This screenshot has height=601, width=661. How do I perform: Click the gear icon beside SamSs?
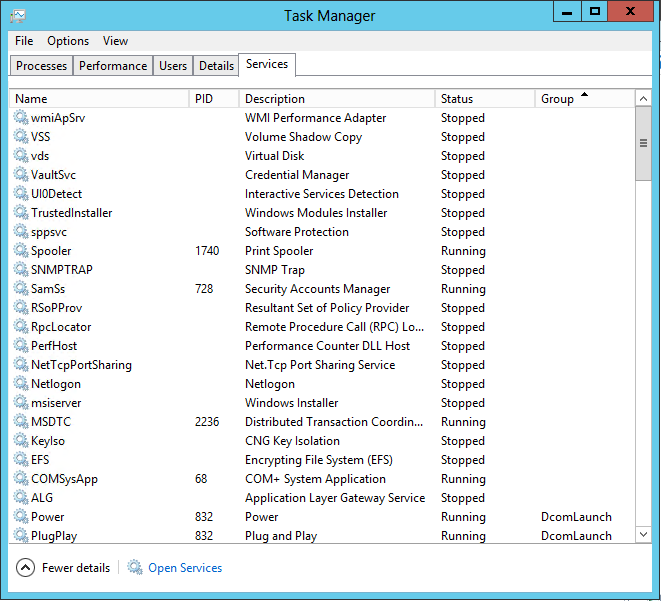pos(21,287)
